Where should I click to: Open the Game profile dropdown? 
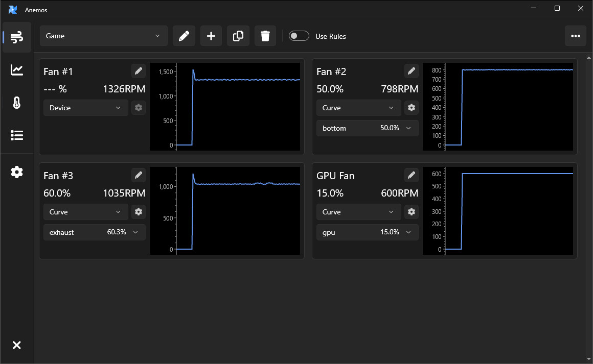point(104,36)
